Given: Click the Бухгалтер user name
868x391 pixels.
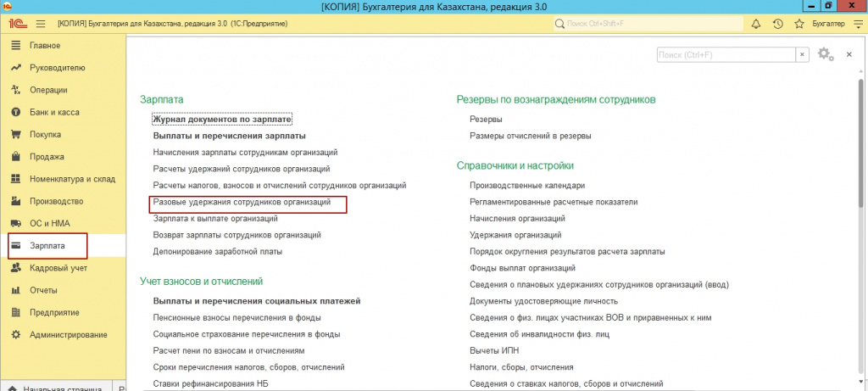Looking at the screenshot, I should (x=828, y=24).
